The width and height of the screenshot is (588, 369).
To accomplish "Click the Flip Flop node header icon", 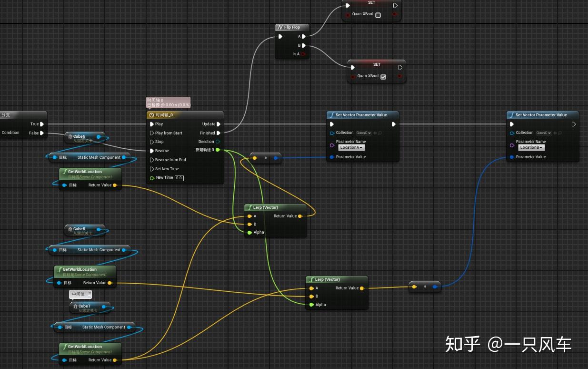I will (x=280, y=27).
